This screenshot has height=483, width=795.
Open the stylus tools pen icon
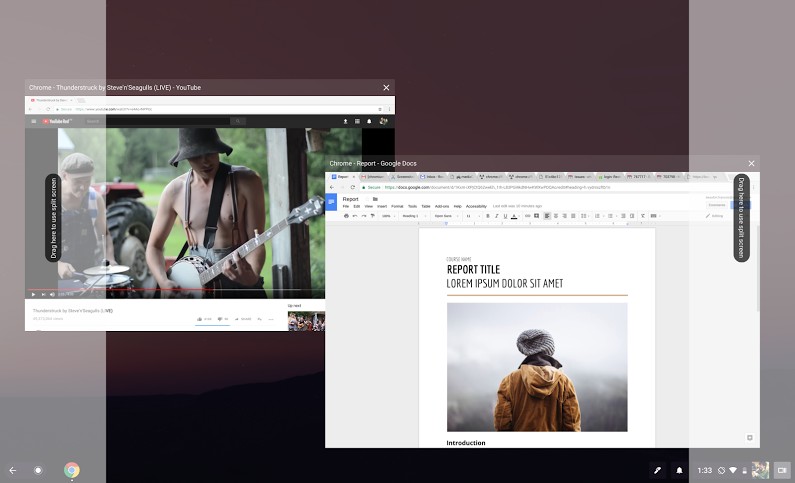658,470
